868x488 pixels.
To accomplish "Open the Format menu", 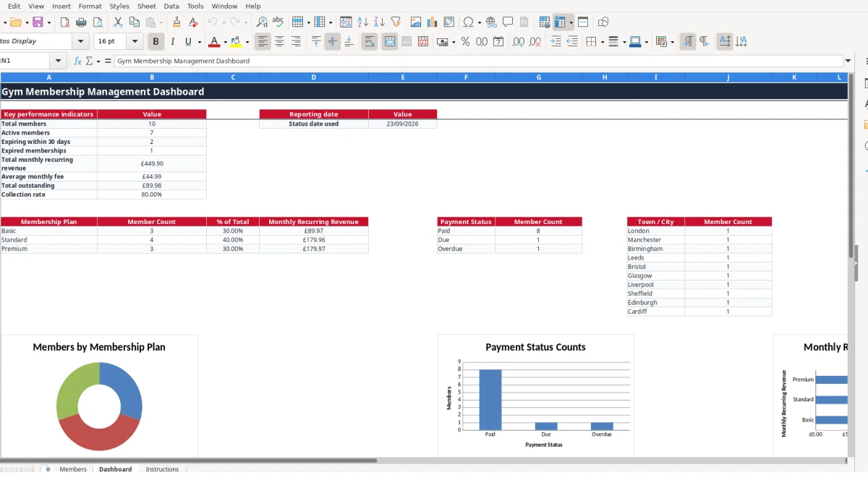I will (x=90, y=6).
